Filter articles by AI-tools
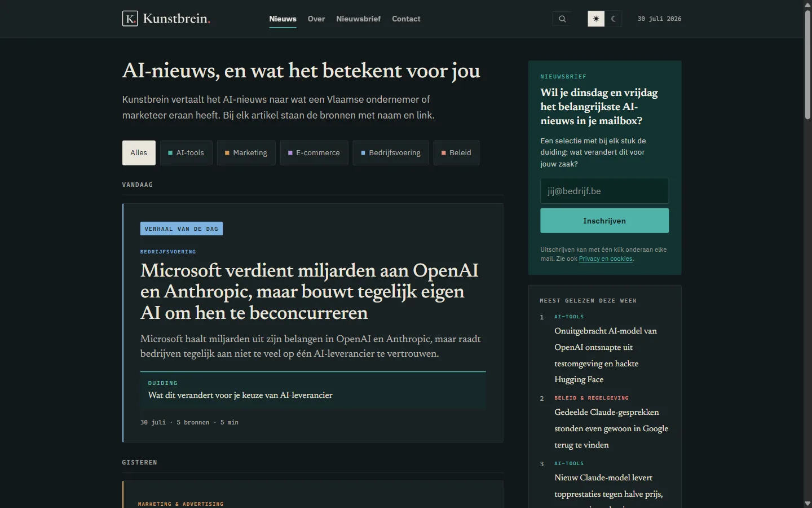 click(x=186, y=152)
